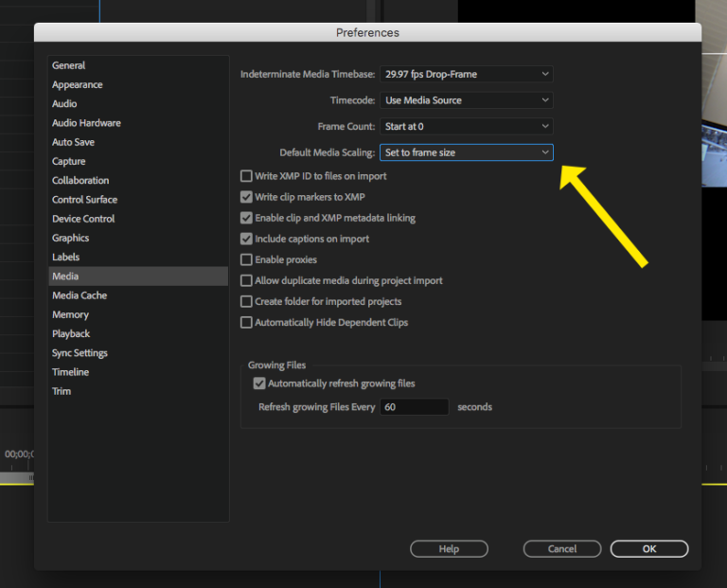727x588 pixels.
Task: Check Create folder for imported projects
Action: click(x=246, y=301)
